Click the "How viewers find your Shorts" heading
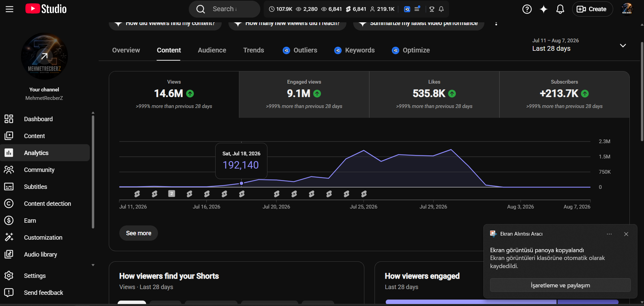This screenshot has height=306, width=644. [169, 276]
